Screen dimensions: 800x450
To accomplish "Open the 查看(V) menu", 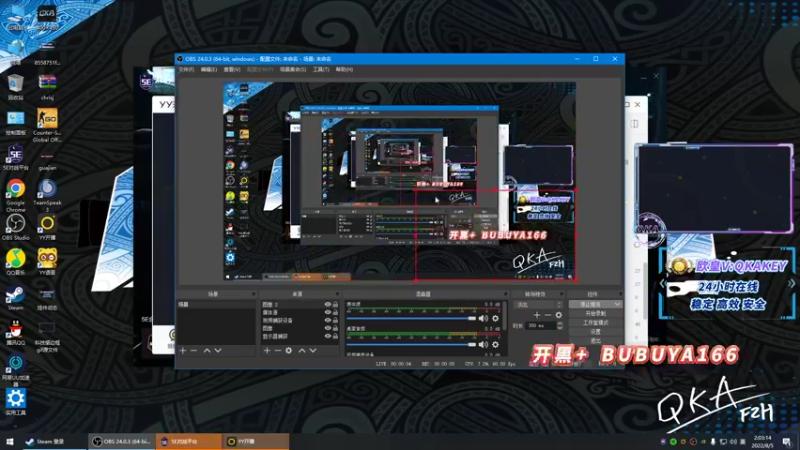I will 232,69.
